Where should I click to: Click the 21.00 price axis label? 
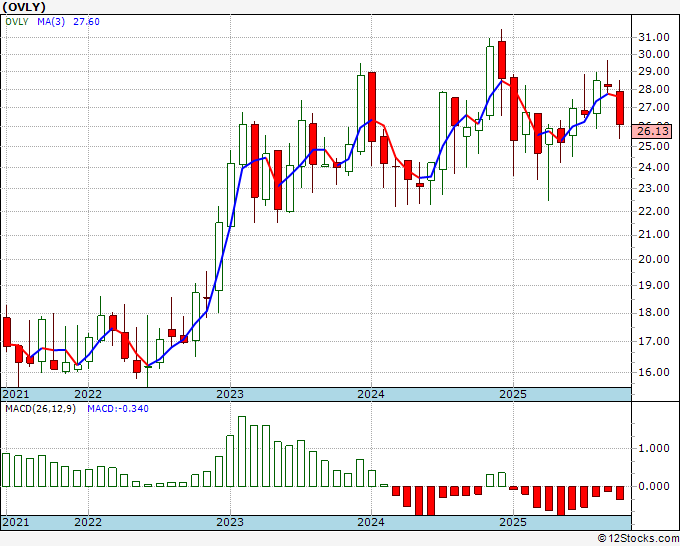click(654, 235)
